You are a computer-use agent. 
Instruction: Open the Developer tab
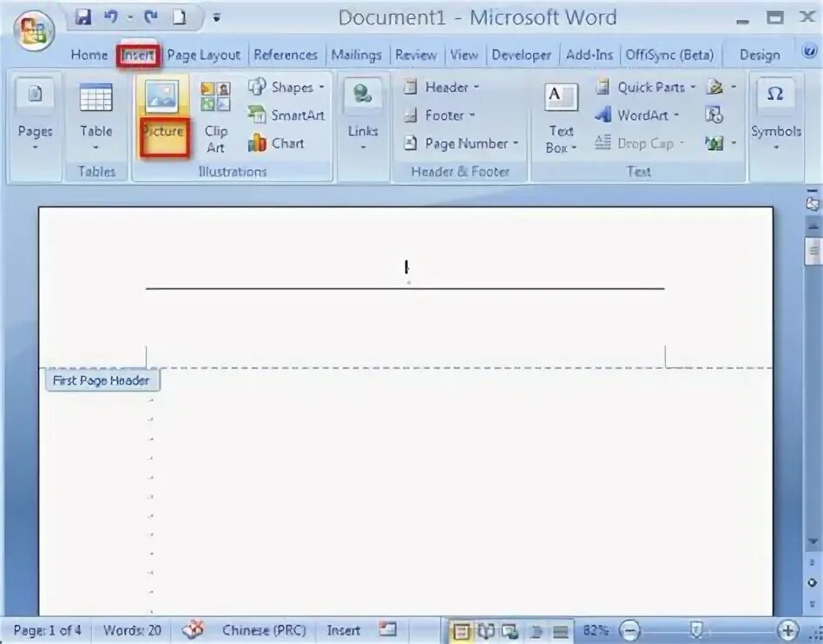coord(521,55)
